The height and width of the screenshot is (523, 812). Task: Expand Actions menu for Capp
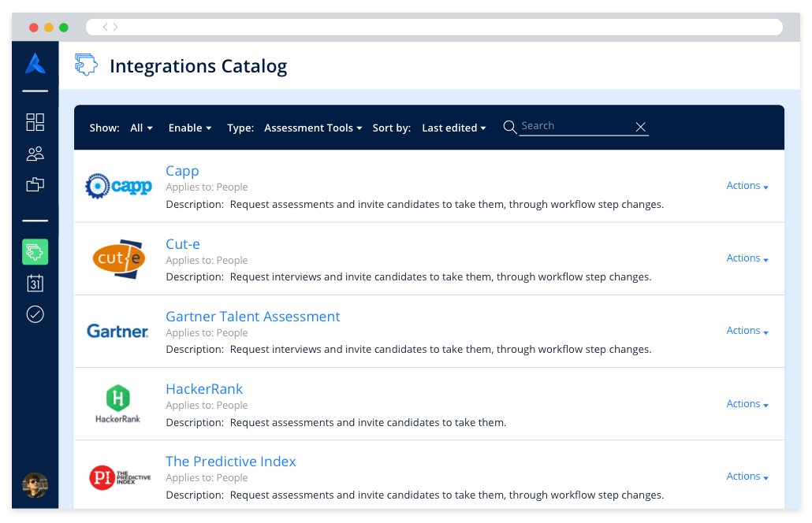(747, 186)
